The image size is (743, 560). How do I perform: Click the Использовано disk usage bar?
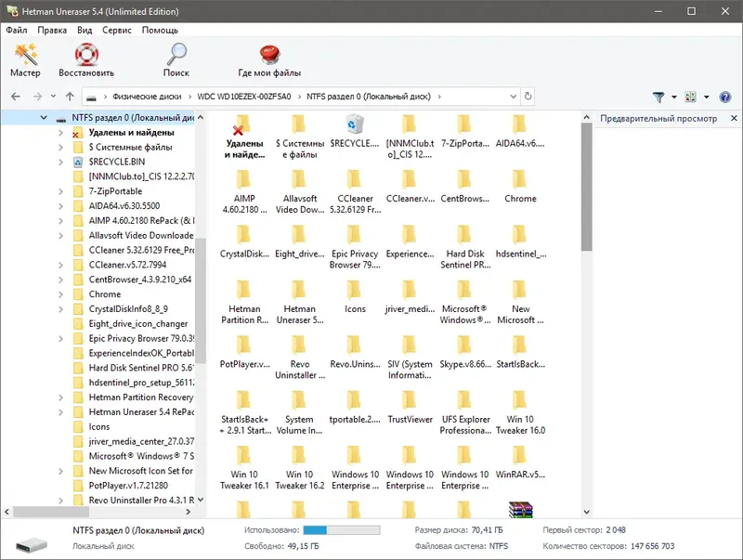tap(341, 530)
